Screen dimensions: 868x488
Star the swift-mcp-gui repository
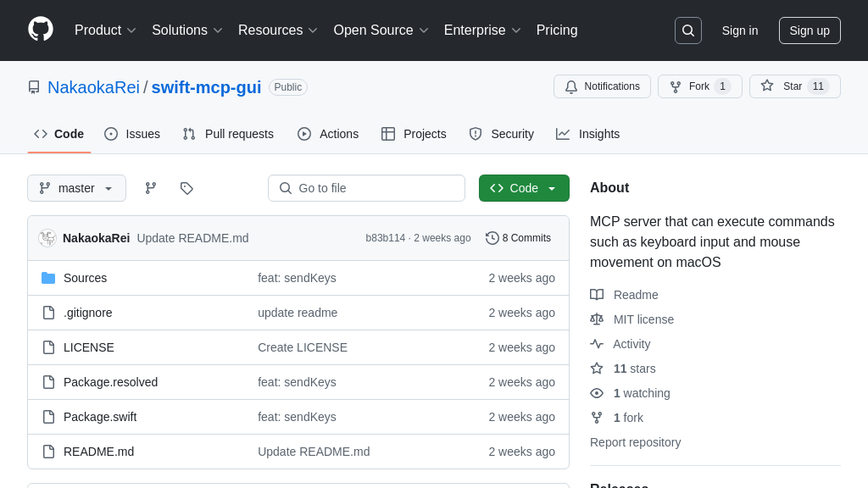[x=782, y=86]
